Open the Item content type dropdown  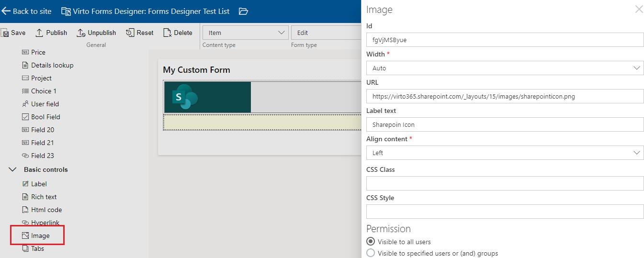(245, 33)
